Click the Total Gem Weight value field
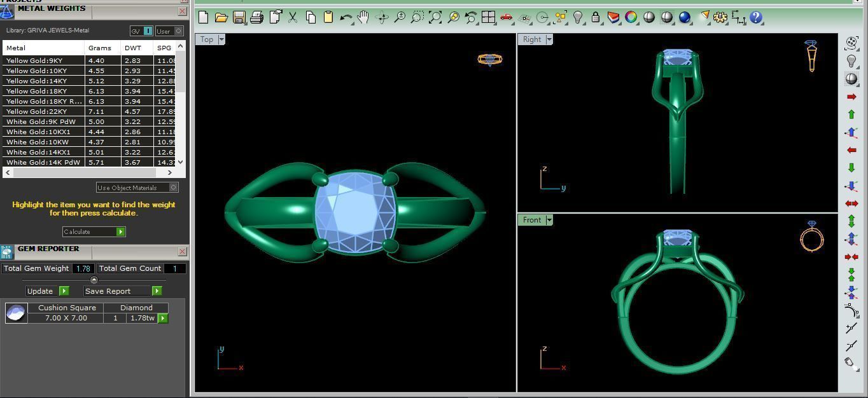868x398 pixels. 83,268
